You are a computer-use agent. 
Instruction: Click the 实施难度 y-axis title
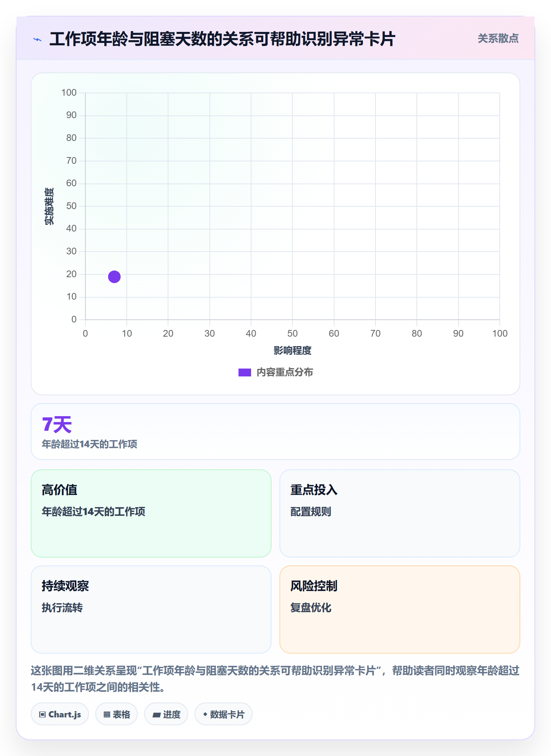point(49,206)
